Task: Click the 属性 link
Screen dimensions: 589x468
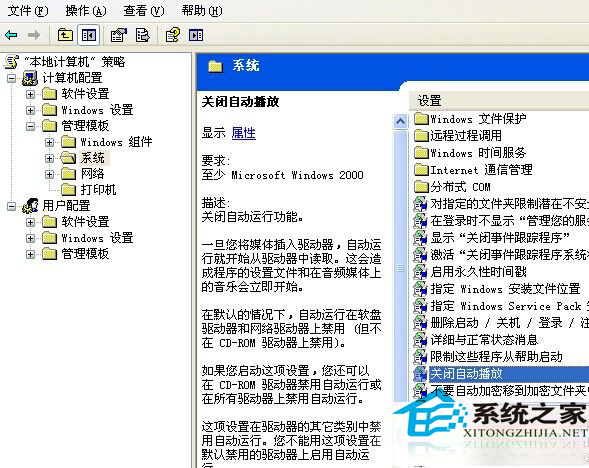Action: 243,133
